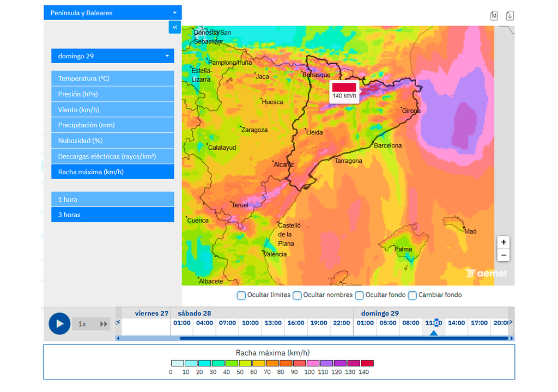Zoom in the map with plus button
Screen dimensions: 558x392
point(503,242)
